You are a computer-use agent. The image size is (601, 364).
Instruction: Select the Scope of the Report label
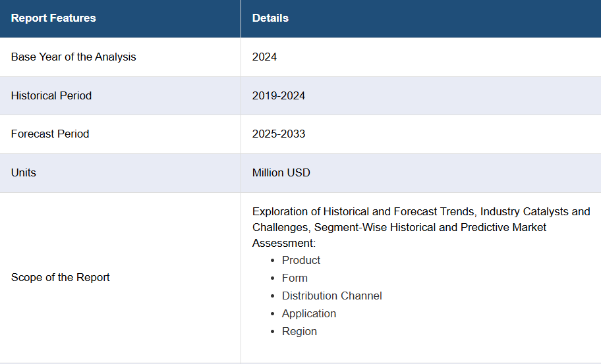click(x=60, y=278)
